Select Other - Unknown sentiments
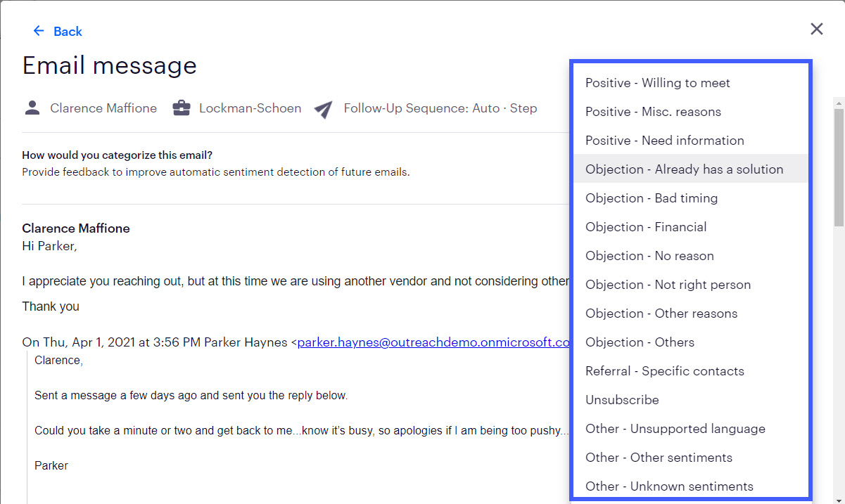 (691, 486)
